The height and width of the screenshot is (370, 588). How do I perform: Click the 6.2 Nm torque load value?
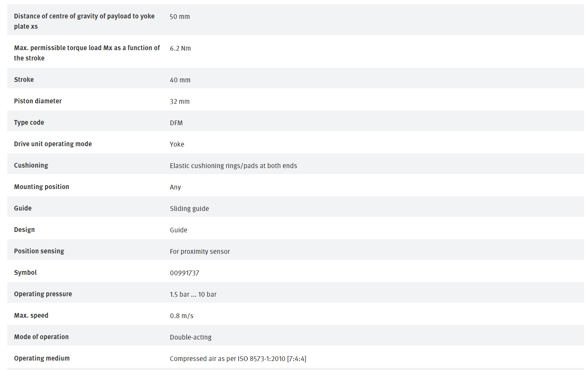[180, 48]
